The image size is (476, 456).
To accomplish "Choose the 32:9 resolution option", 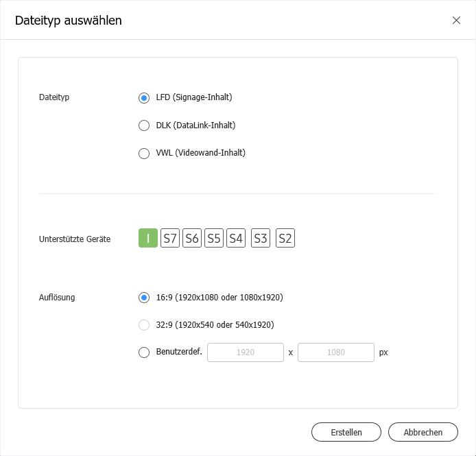I will [x=144, y=325].
